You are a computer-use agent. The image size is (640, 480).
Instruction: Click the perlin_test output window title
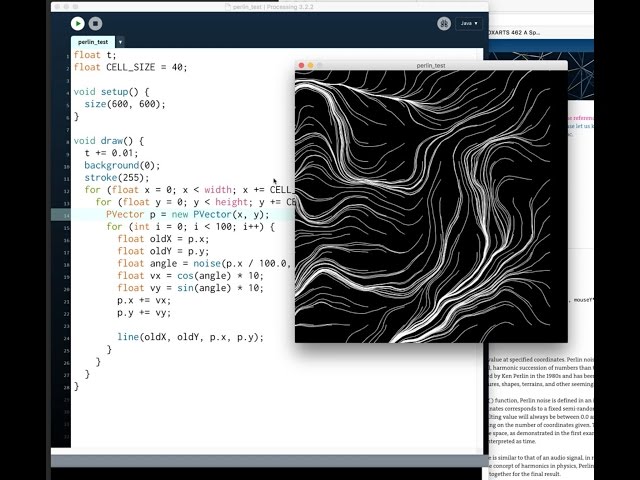click(431, 65)
